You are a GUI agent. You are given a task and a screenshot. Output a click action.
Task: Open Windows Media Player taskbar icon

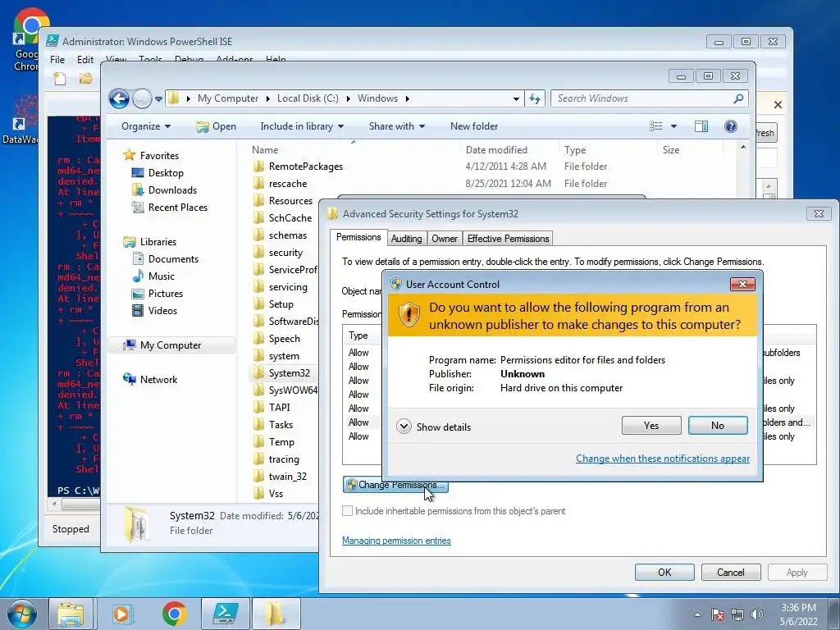click(121, 614)
